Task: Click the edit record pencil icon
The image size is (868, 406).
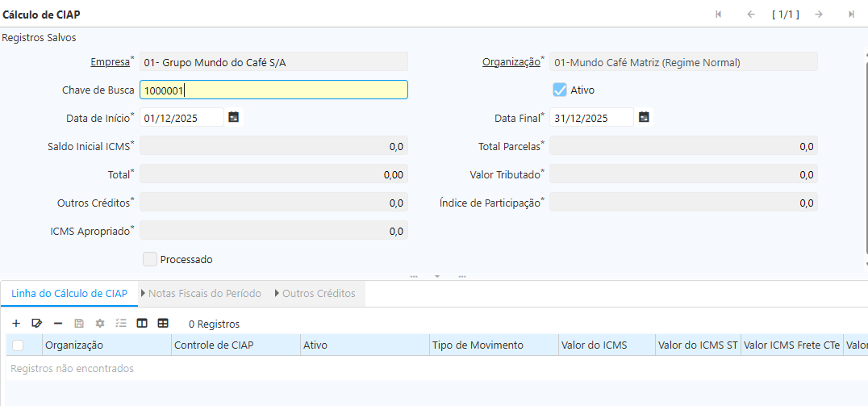Action: 36,323
